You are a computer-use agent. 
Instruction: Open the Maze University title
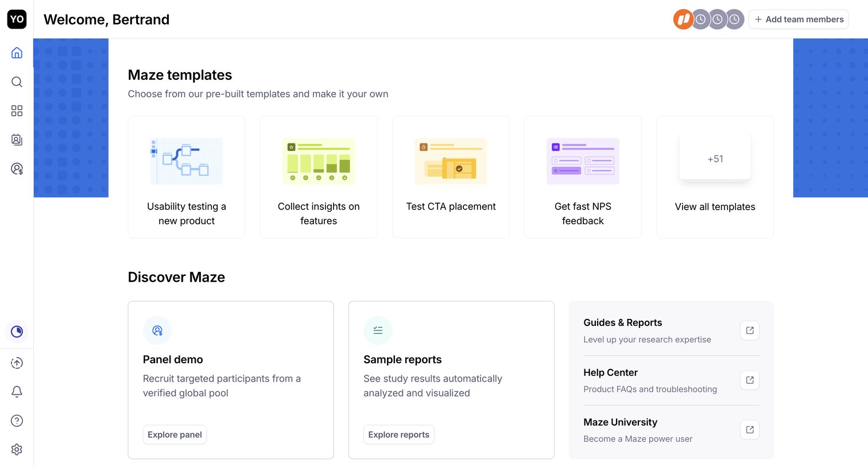tap(621, 422)
